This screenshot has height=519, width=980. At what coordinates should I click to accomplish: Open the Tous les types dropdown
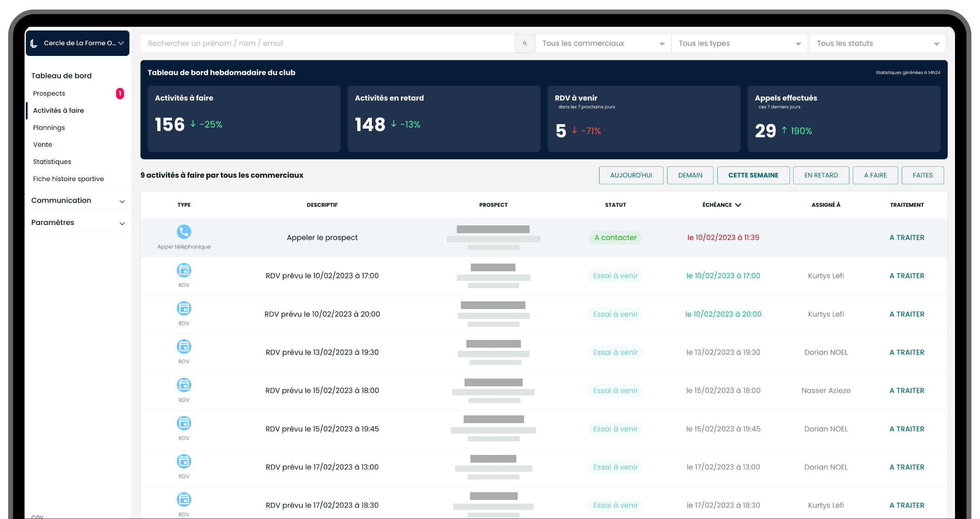[739, 43]
